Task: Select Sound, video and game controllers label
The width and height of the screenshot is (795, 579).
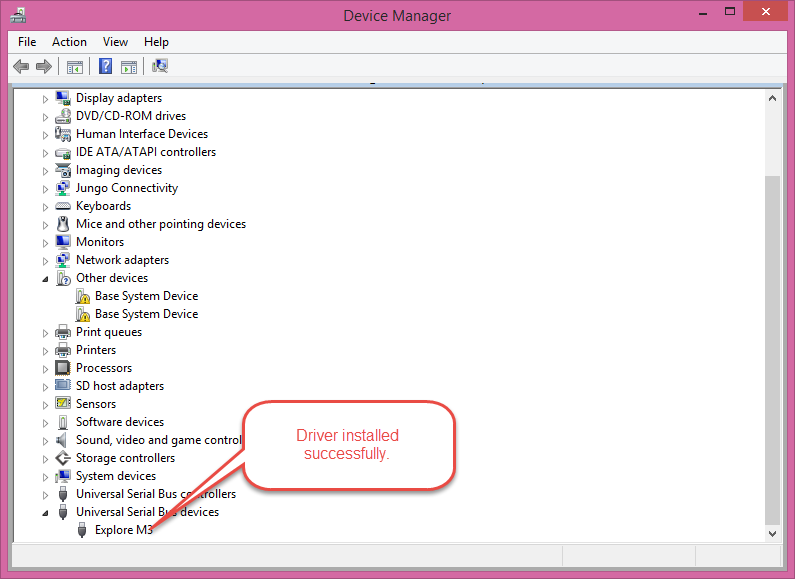Action: tap(159, 440)
